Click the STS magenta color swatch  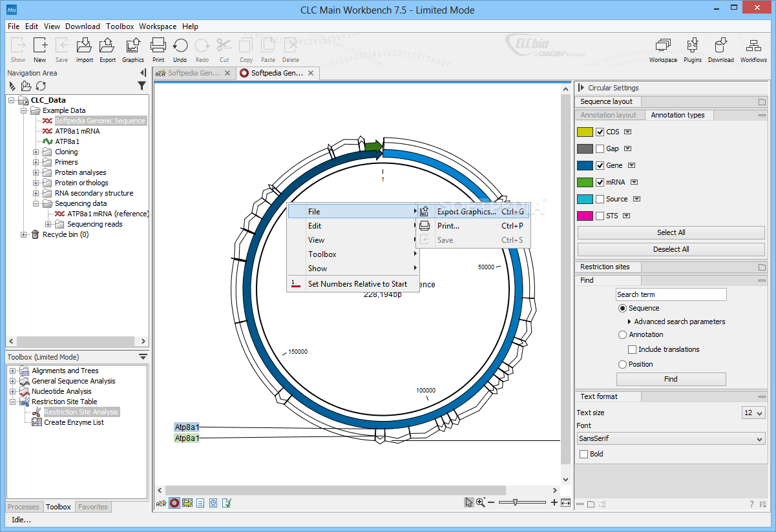pyautogui.click(x=585, y=216)
